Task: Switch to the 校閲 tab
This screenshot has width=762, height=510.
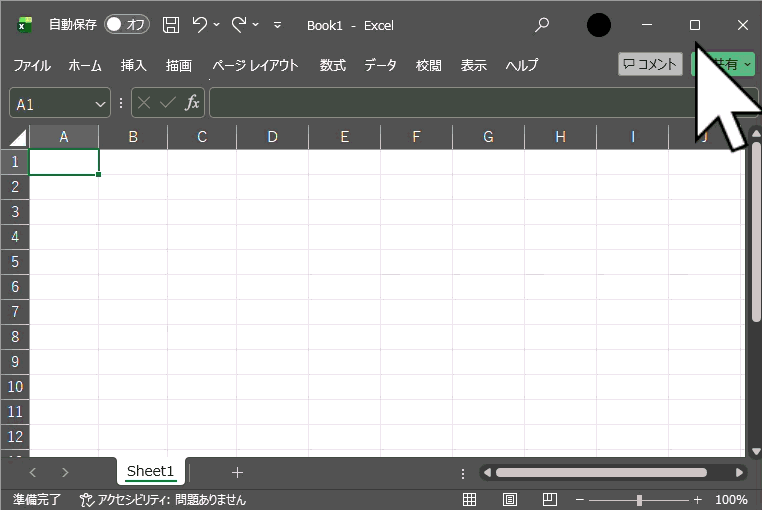Action: click(429, 65)
